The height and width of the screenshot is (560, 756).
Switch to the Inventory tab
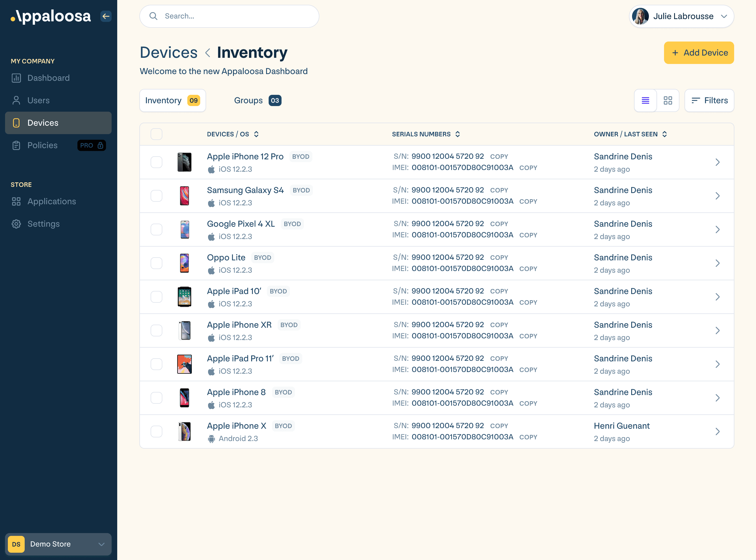click(173, 100)
